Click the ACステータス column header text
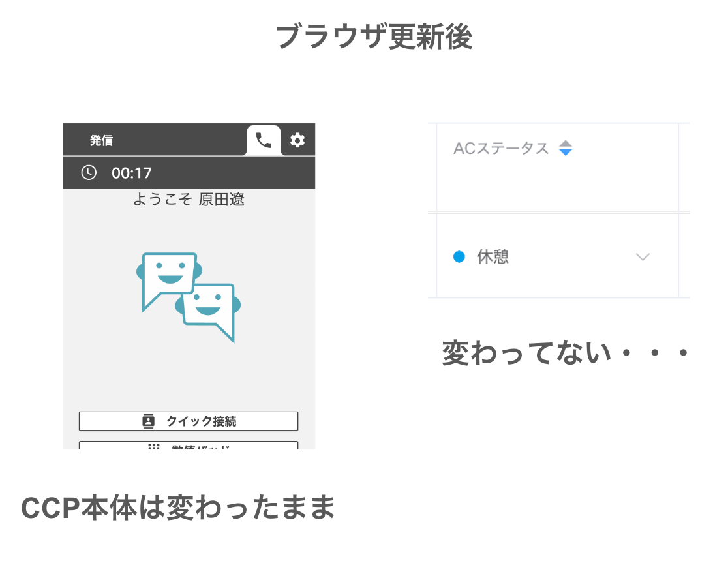Screen dimensions: 728x561 point(501,149)
